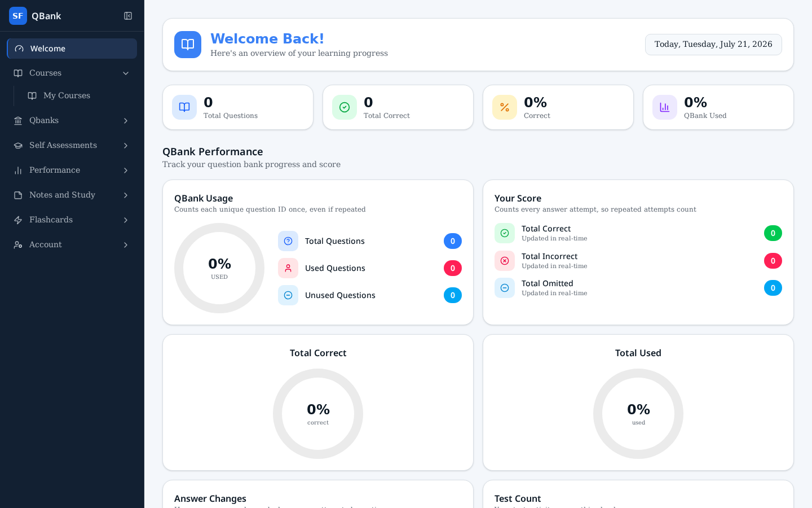Viewport: 812px width, 508px height.
Task: Click the red 0 badge for Used Questions
Action: [453, 268]
